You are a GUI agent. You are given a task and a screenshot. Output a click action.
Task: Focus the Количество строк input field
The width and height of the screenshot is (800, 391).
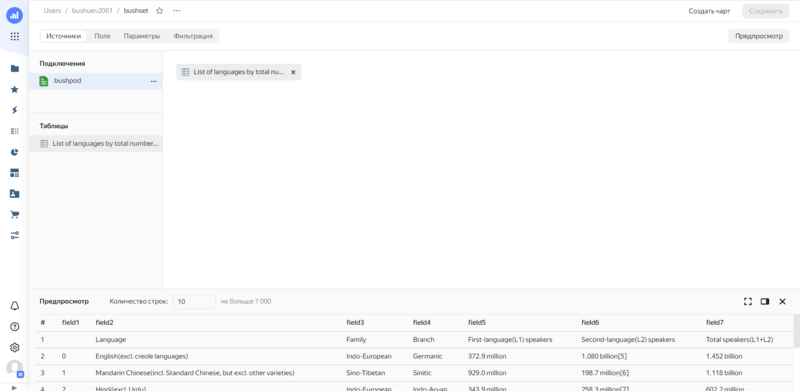tap(194, 302)
